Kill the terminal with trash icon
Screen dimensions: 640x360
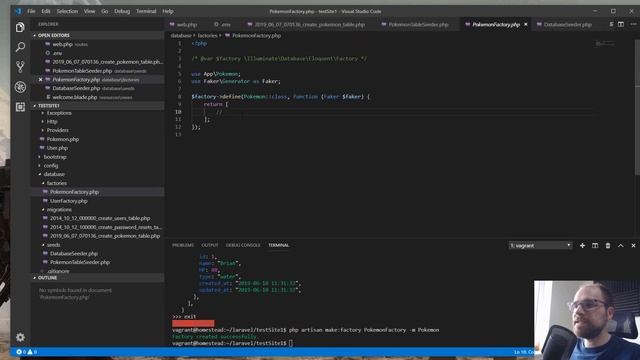pos(608,245)
